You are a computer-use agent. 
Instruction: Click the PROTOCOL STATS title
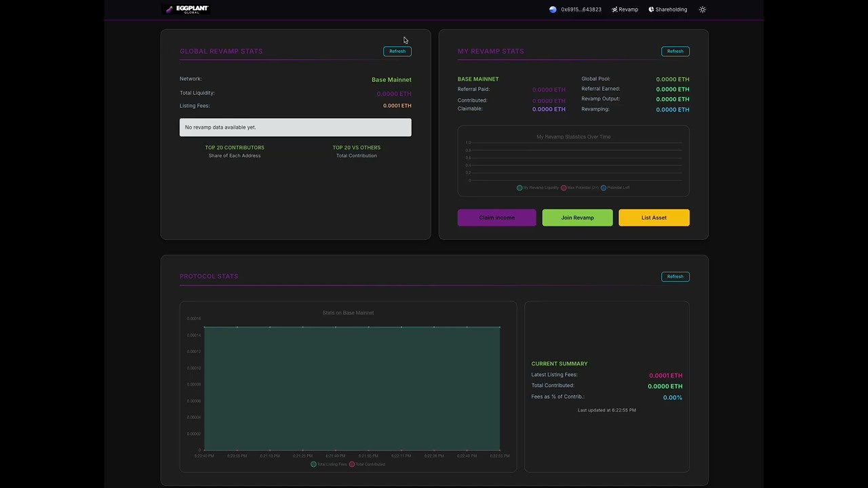click(x=209, y=277)
